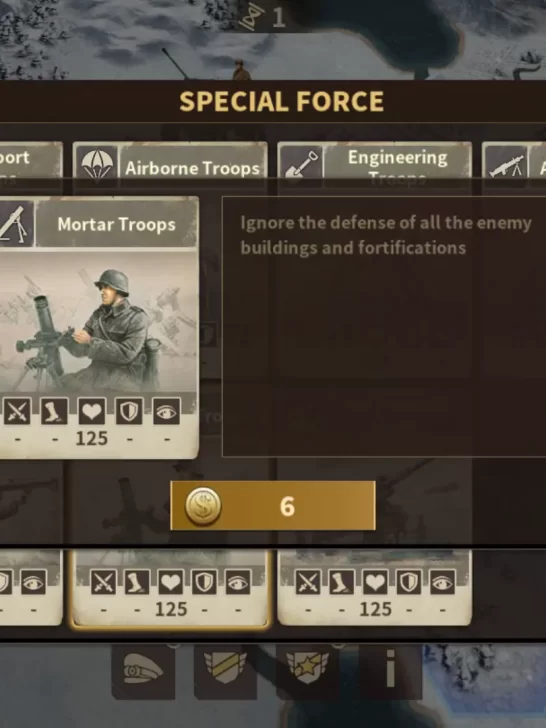Screen dimensions: 546x728
Task: Open the striped rank badge icon
Action: click(x=225, y=671)
